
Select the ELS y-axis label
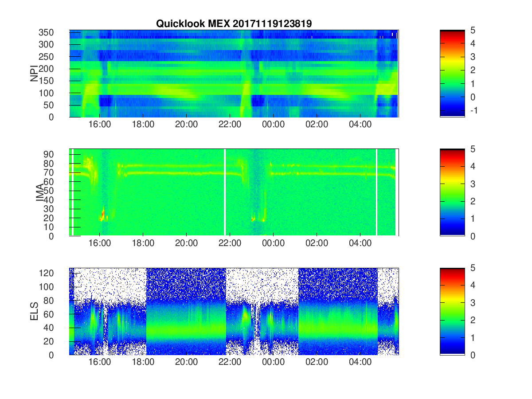[34, 311]
